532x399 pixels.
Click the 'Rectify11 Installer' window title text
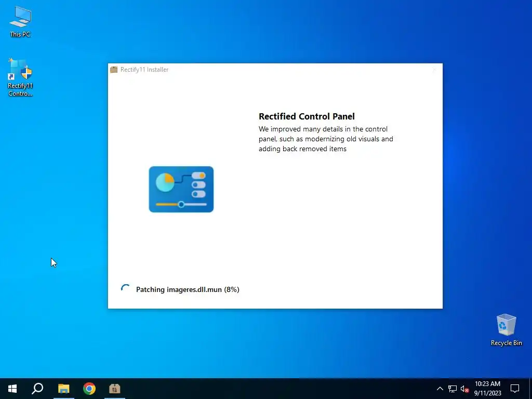pos(144,70)
